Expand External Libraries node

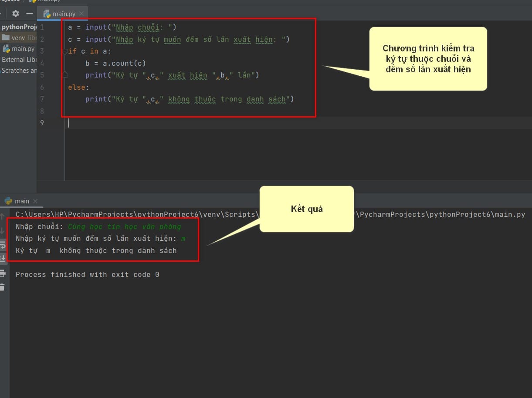[19, 60]
